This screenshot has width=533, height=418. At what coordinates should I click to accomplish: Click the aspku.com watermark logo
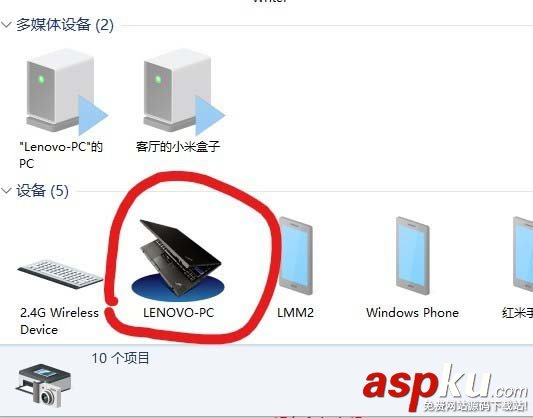pos(445,387)
